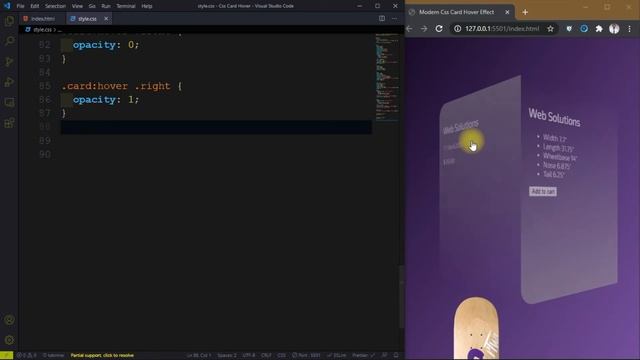The height and width of the screenshot is (360, 640).
Task: Click the Chrome address bar URL
Action: click(x=502, y=29)
